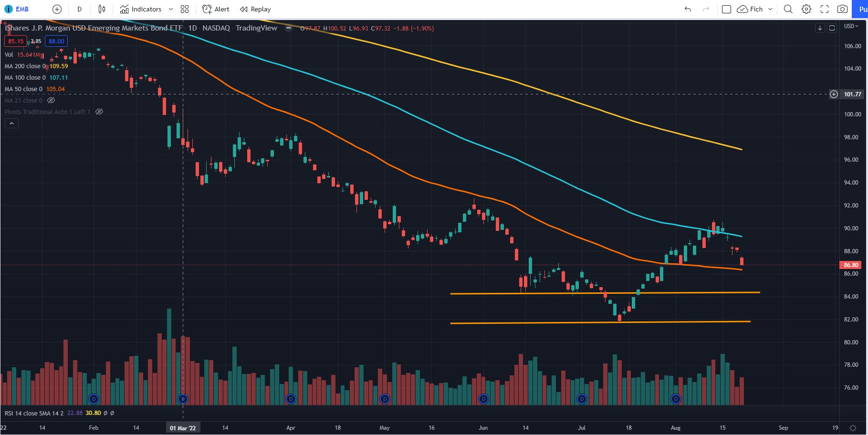Select the MA 100 close indicator legend
Image resolution: width=868 pixels, height=435 pixels.
36,78
